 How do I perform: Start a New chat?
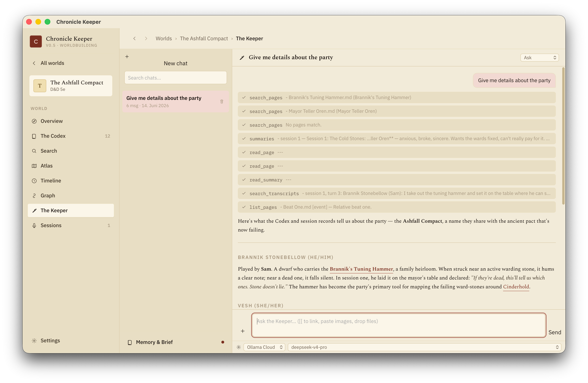[175, 63]
